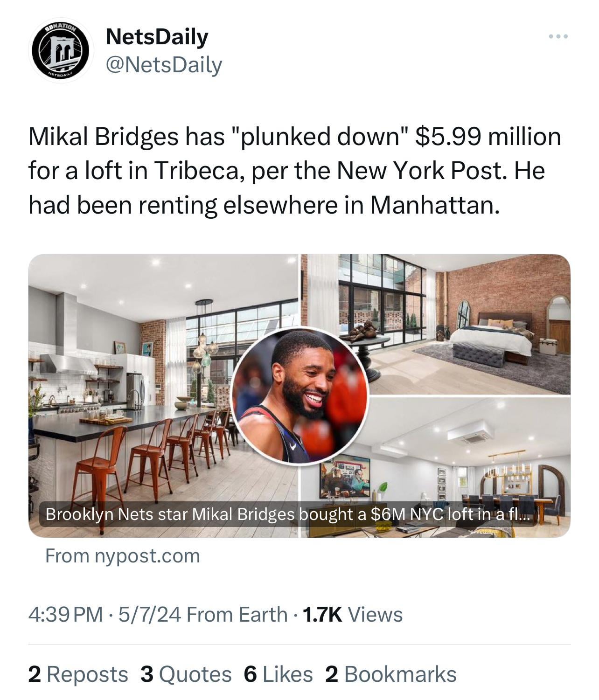Show the 6 Likes list
This screenshot has width=599, height=700.
pyautogui.click(x=278, y=674)
